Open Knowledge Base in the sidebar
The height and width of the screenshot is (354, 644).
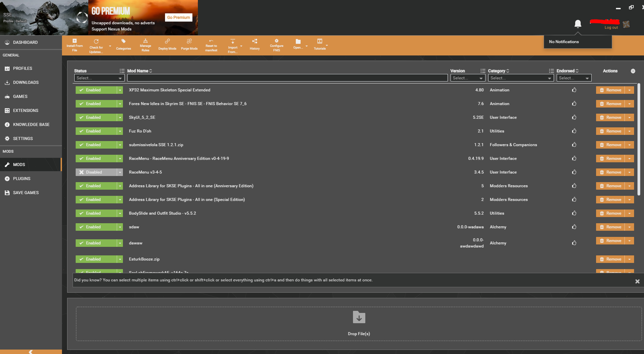point(31,125)
